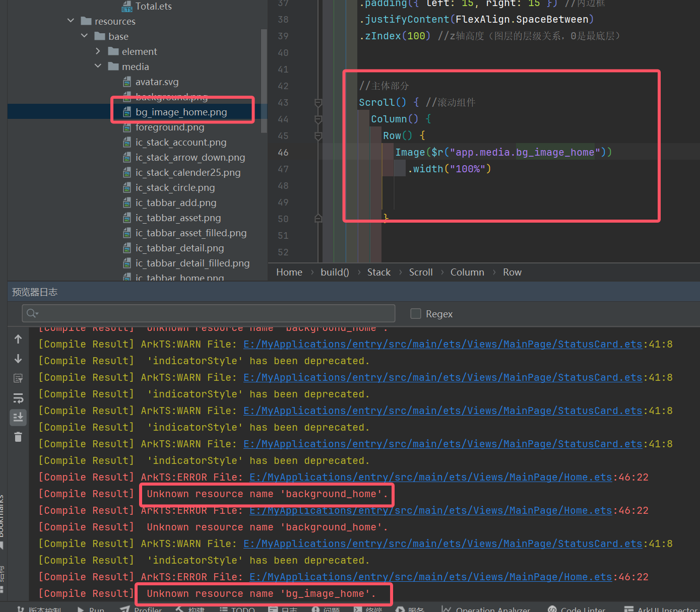
Task: Expand the element folder
Action: coord(98,51)
